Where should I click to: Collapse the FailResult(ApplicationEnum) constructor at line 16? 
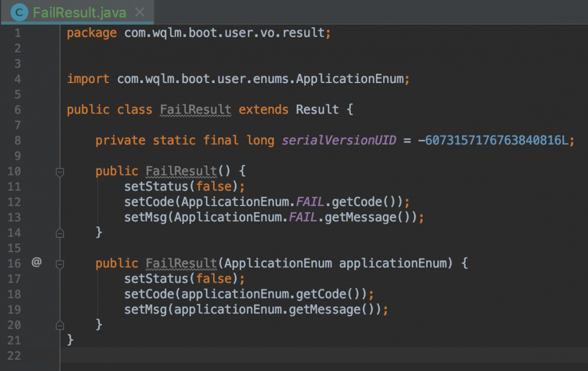point(59,263)
